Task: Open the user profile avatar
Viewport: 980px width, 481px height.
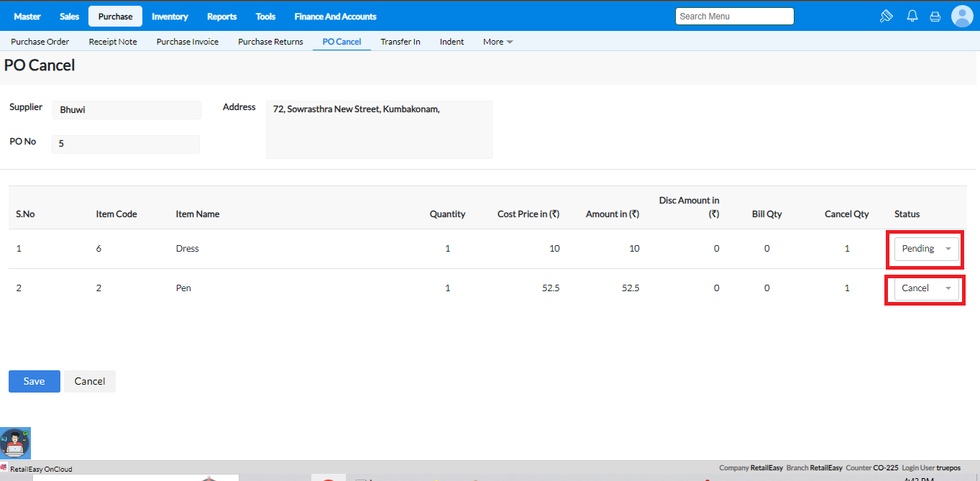Action: tap(961, 16)
